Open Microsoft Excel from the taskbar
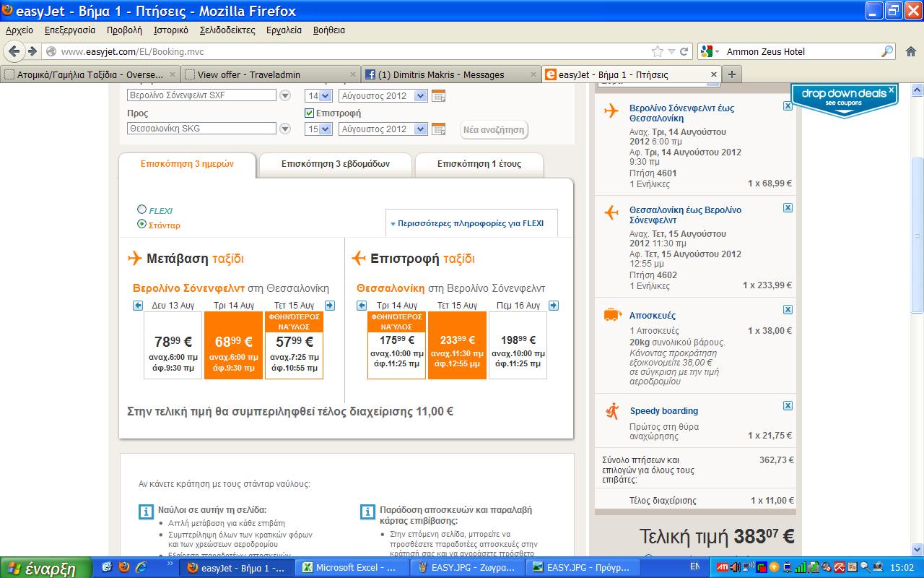The width and height of the screenshot is (924, 578). [352, 567]
